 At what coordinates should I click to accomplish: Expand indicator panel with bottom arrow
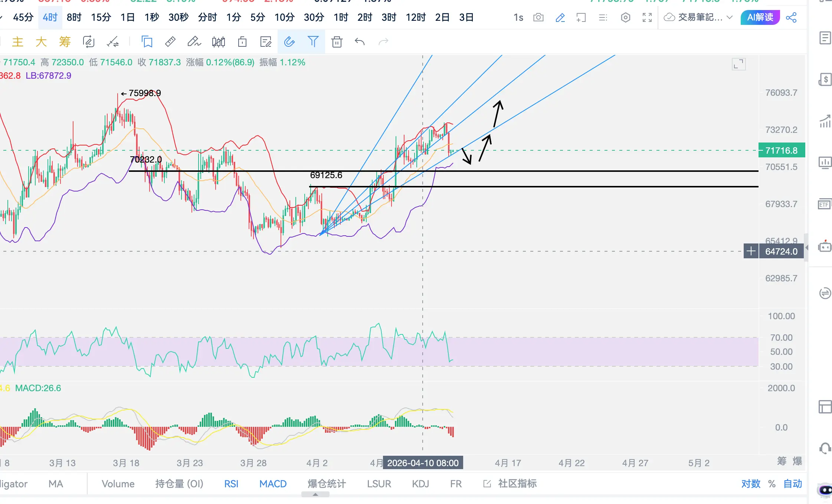[x=315, y=494]
